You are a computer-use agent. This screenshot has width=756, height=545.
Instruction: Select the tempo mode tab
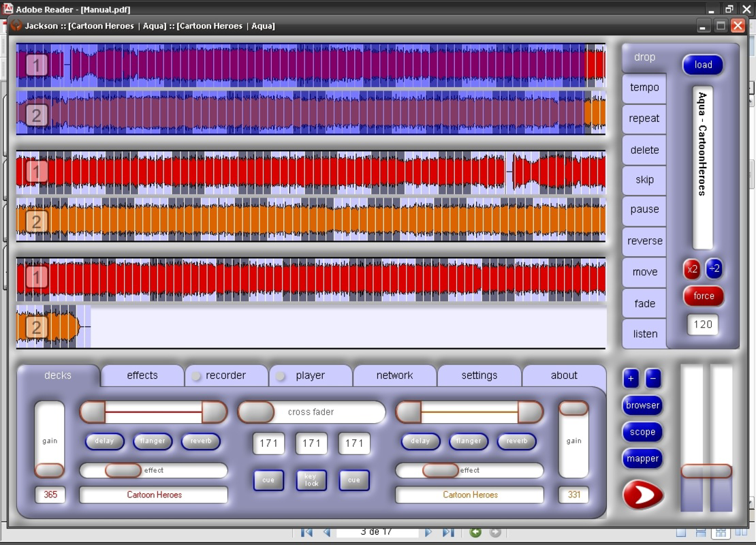coord(644,87)
